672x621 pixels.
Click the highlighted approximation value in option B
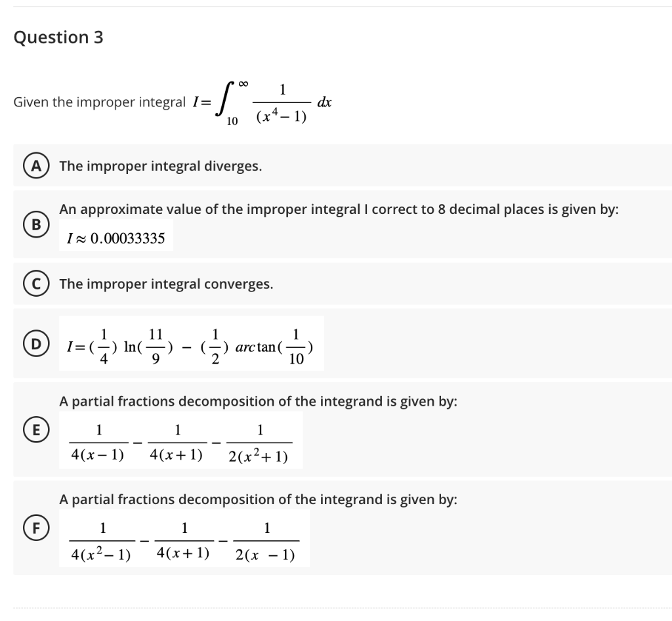115,236
